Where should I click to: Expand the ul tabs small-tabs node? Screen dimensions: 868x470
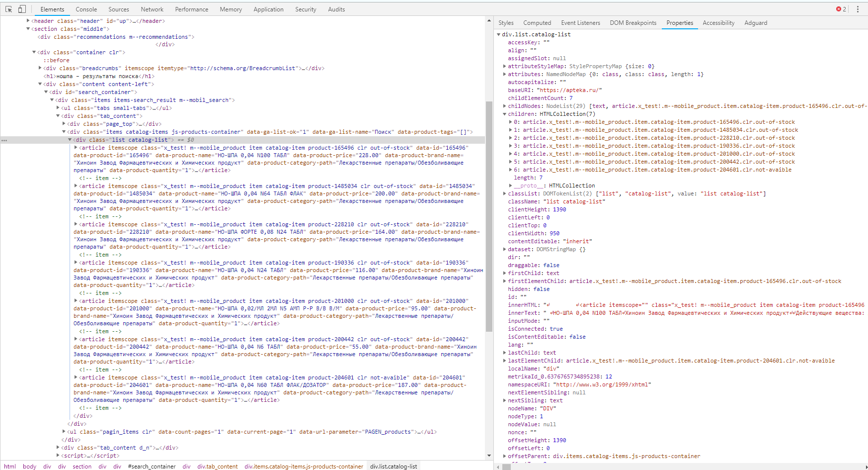point(58,107)
